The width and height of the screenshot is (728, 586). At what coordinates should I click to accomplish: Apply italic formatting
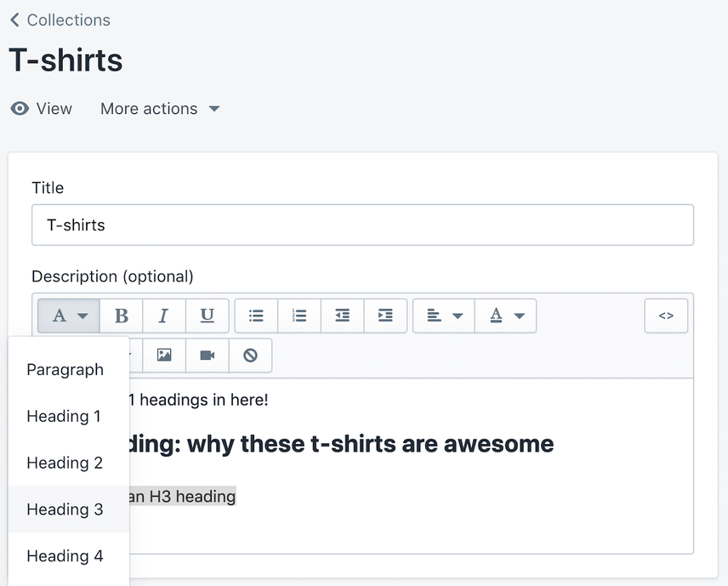[164, 316]
